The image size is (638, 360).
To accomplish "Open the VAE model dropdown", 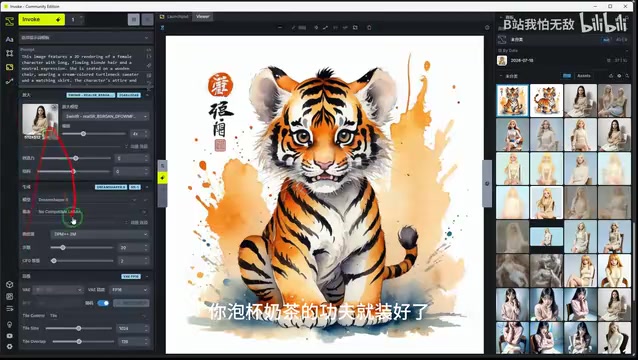I will coord(58,290).
